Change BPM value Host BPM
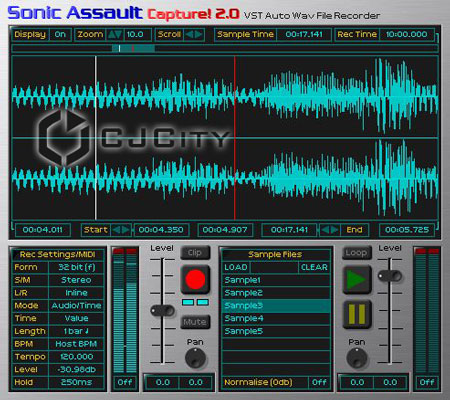 [77, 344]
